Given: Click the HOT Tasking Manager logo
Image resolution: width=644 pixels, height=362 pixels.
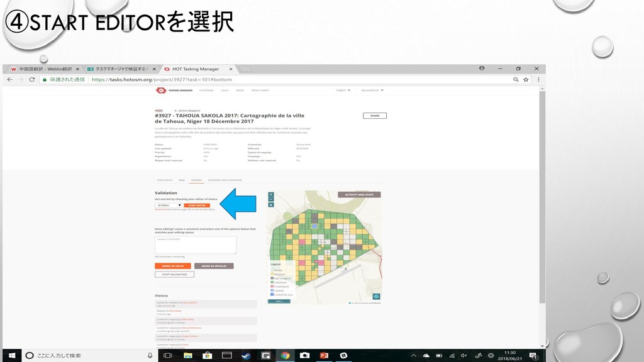Looking at the screenshot, I should pyautogui.click(x=174, y=90).
